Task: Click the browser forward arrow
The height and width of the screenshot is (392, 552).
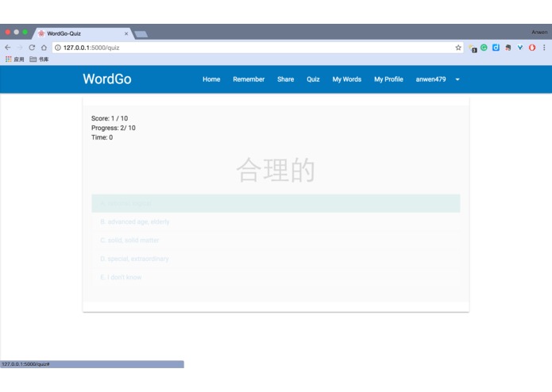Action: click(x=20, y=48)
